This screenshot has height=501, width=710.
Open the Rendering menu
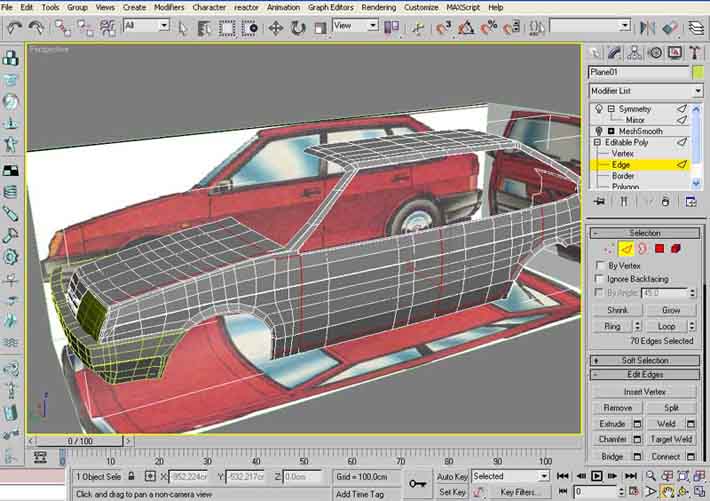point(378,7)
